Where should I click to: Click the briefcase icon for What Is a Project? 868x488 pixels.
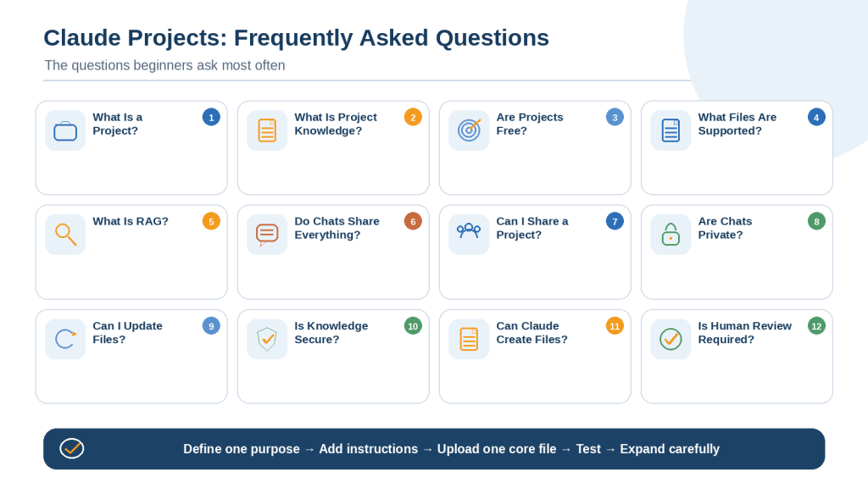point(65,131)
